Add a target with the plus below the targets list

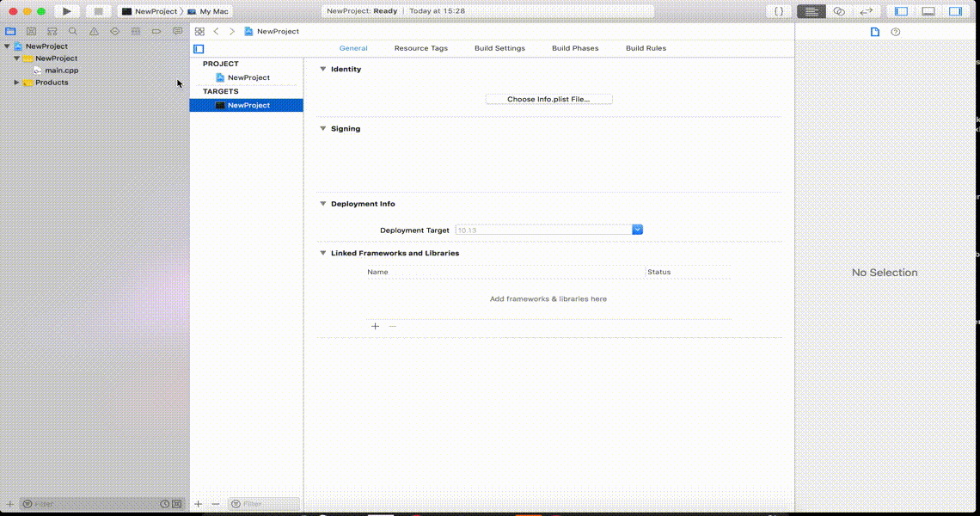(198, 503)
